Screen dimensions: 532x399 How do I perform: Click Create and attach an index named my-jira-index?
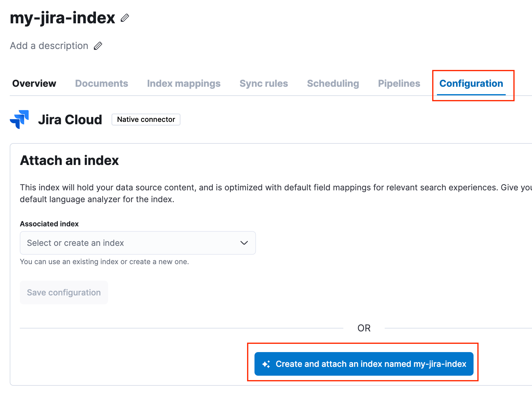pos(364,364)
